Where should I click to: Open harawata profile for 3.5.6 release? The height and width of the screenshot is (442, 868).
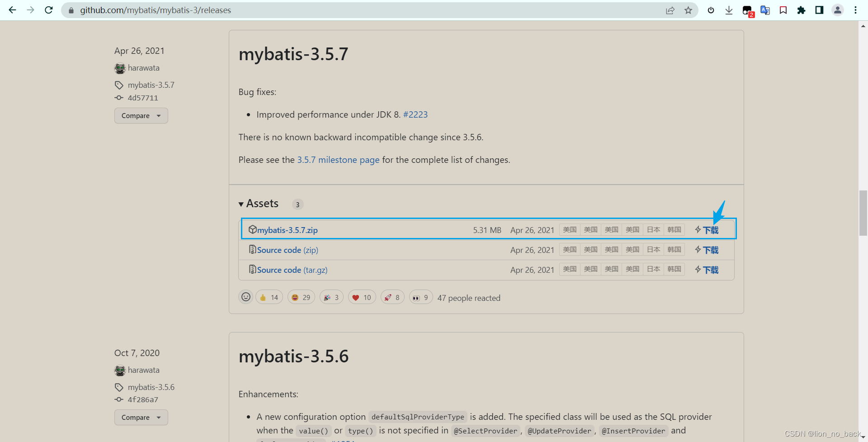(x=143, y=370)
